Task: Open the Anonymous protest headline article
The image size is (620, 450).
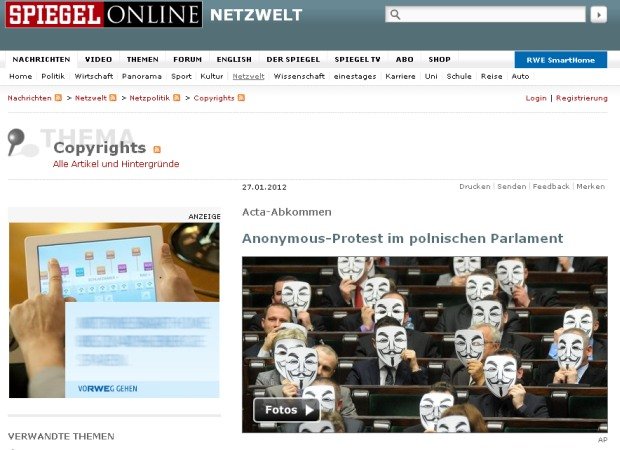Action: [403, 238]
